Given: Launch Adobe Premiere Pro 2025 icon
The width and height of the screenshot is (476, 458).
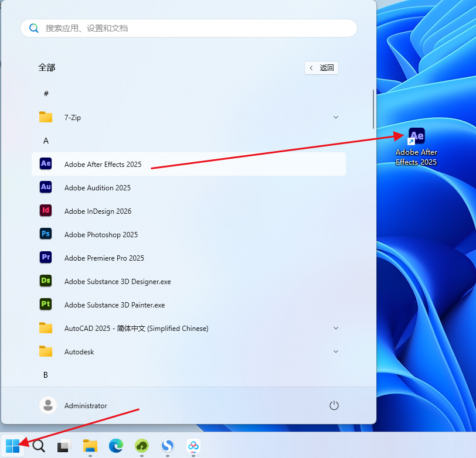Looking at the screenshot, I should 46,257.
